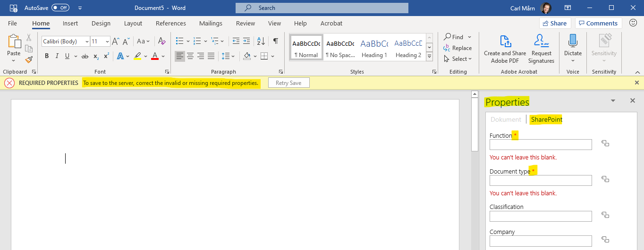The width and height of the screenshot is (644, 250).
Task: Open the References tab
Action: pos(171,23)
